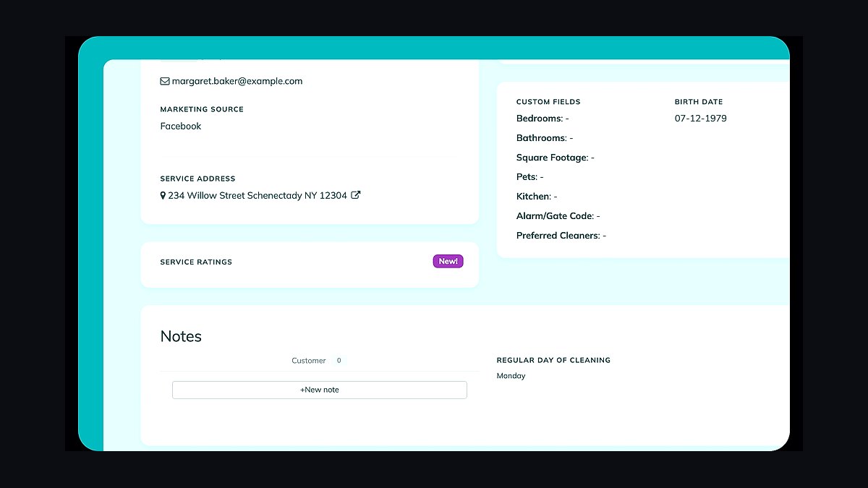This screenshot has height=488, width=868.
Task: Click the purple New! badge
Action: (x=448, y=262)
